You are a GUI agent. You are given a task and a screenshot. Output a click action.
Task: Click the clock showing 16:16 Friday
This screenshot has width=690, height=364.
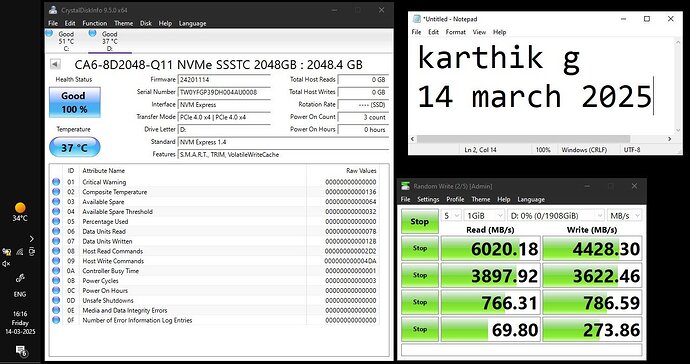pos(20,323)
